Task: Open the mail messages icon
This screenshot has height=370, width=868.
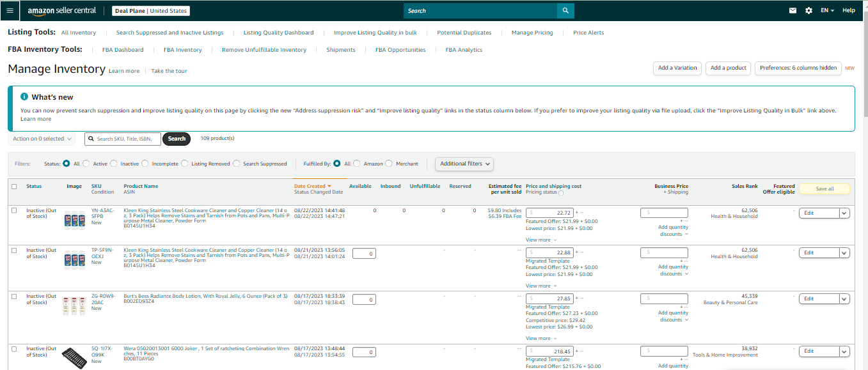Action: pos(793,10)
